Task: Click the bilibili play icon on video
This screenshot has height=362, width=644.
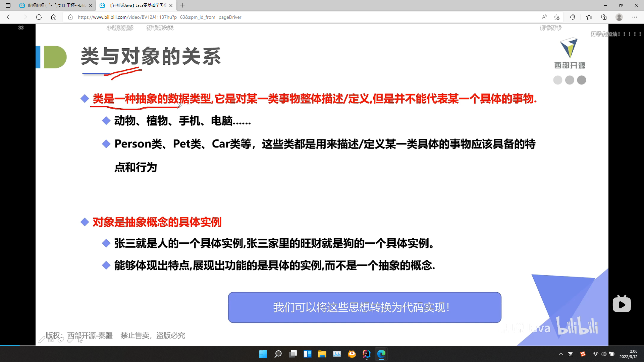Action: click(622, 304)
